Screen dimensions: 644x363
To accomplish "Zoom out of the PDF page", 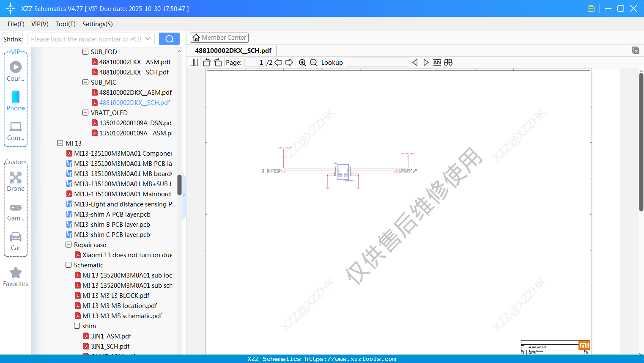I will point(313,62).
